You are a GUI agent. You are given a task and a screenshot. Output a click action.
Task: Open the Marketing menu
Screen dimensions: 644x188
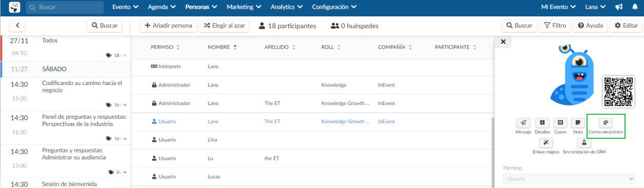pyautogui.click(x=244, y=7)
